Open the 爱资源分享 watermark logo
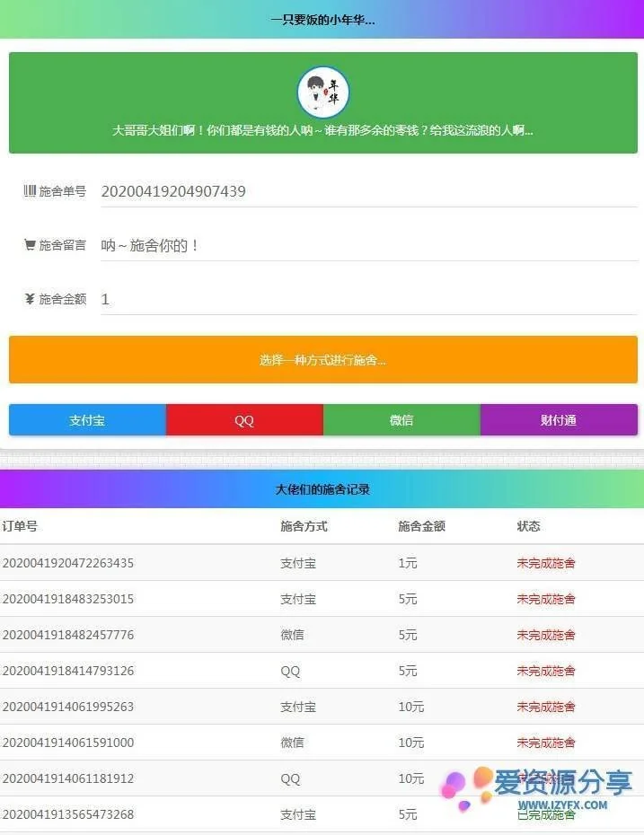 [x=537, y=786]
